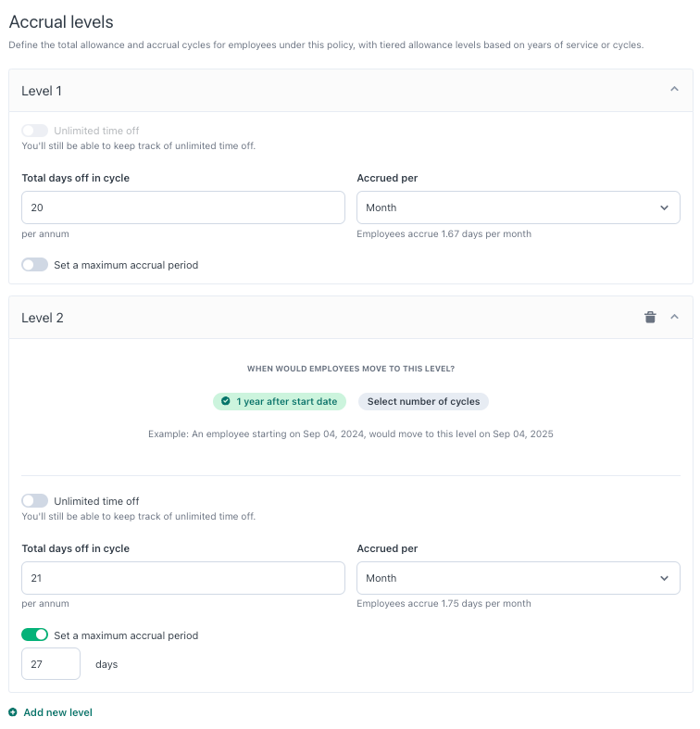Viewport: 700px width, 729px height.
Task: Click the Level 1 header title
Action: (x=42, y=91)
